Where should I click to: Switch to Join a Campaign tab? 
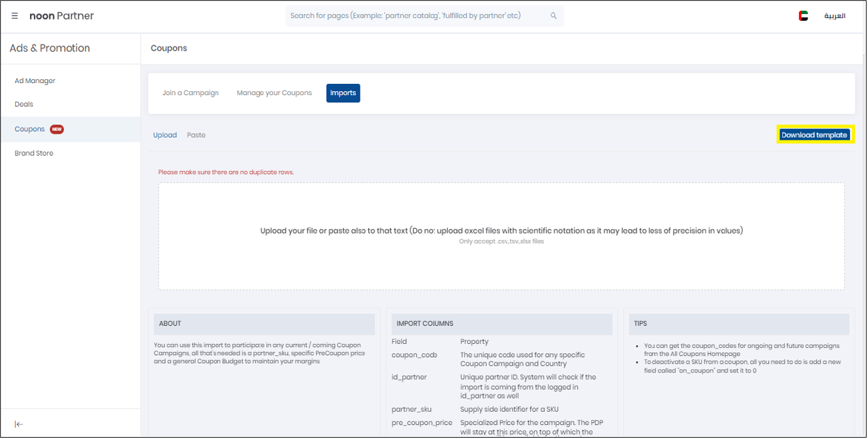190,93
